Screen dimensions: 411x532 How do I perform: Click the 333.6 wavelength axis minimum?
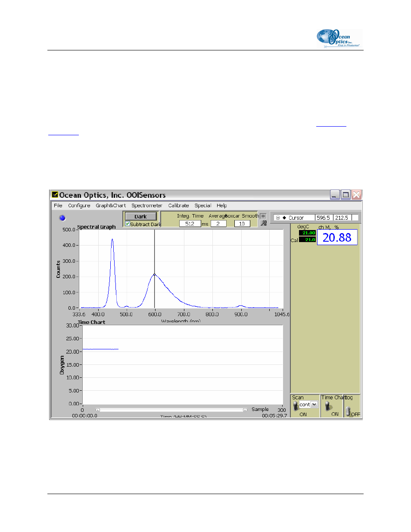[x=79, y=314]
